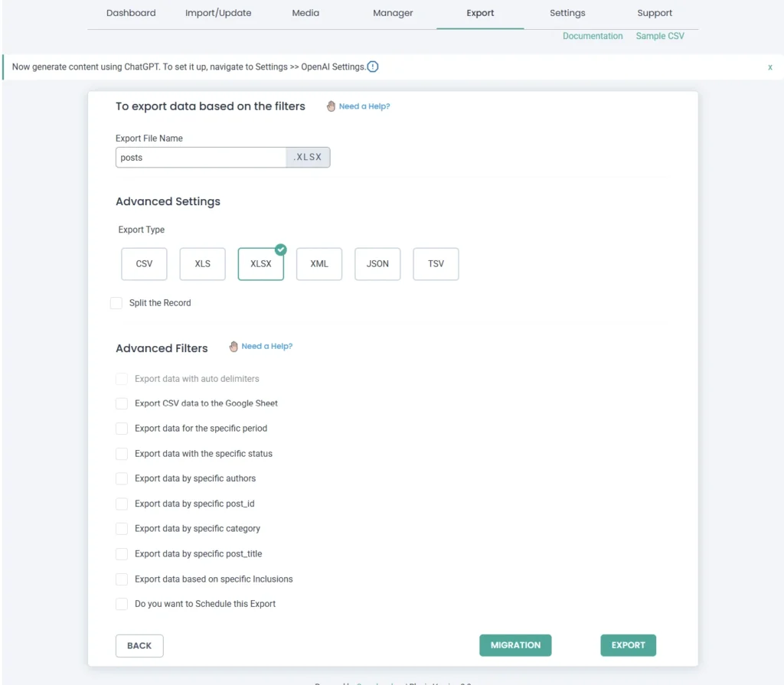Viewport: 784px width, 685px height.
Task: Click the hand icon next to export filters heading
Action: pos(331,106)
